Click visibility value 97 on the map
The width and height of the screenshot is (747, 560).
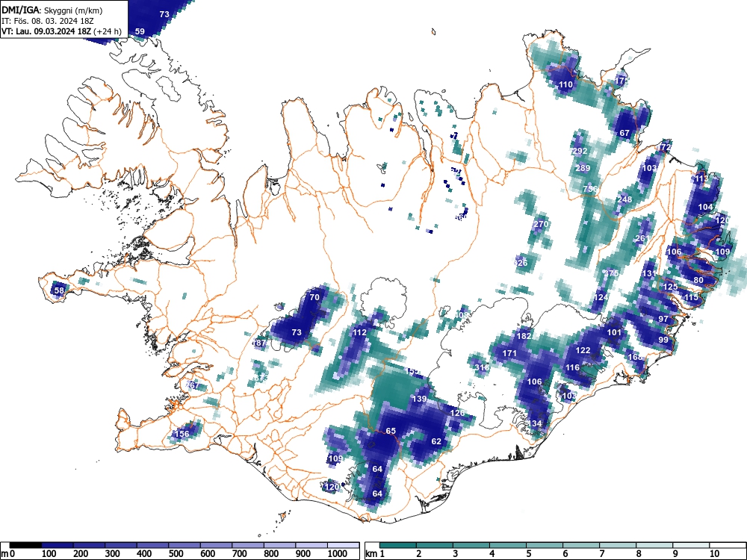663,319
